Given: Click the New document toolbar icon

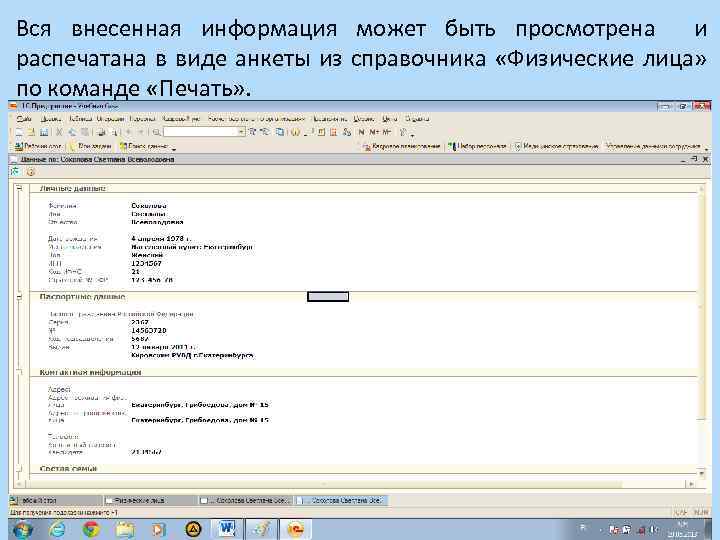Looking at the screenshot, I should coord(19,132).
